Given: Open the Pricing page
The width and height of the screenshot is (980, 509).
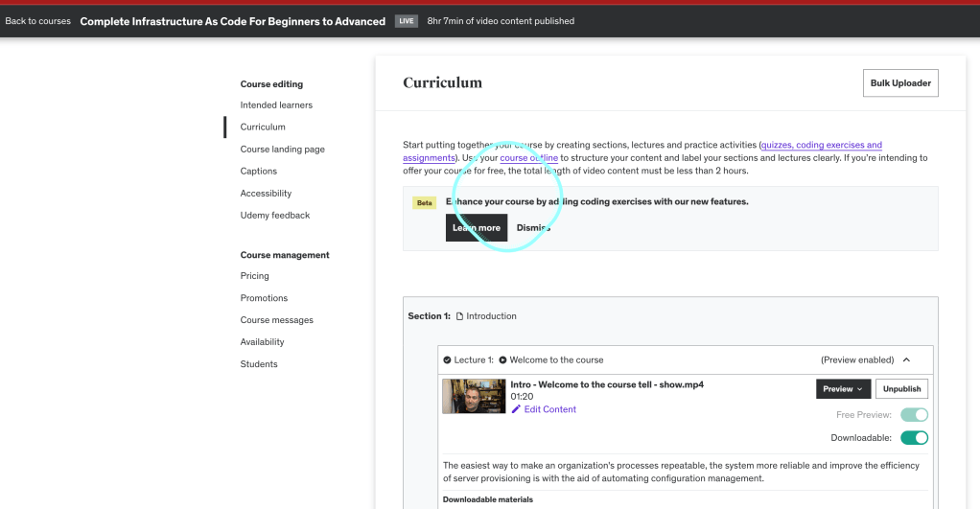Looking at the screenshot, I should (x=254, y=276).
